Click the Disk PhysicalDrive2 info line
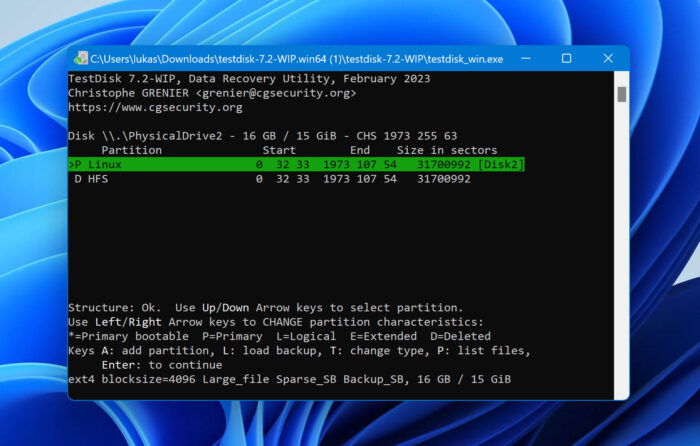The height and width of the screenshot is (446, 700). click(x=262, y=135)
